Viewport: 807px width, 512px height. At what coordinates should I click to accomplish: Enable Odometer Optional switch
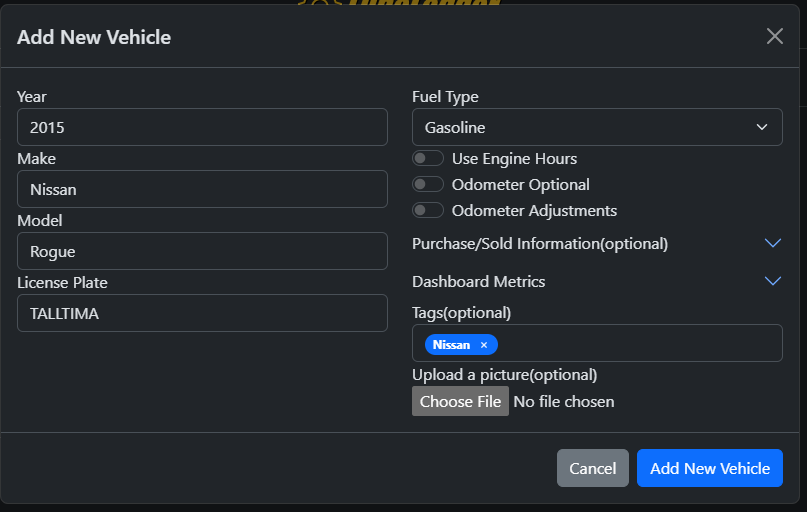[428, 184]
